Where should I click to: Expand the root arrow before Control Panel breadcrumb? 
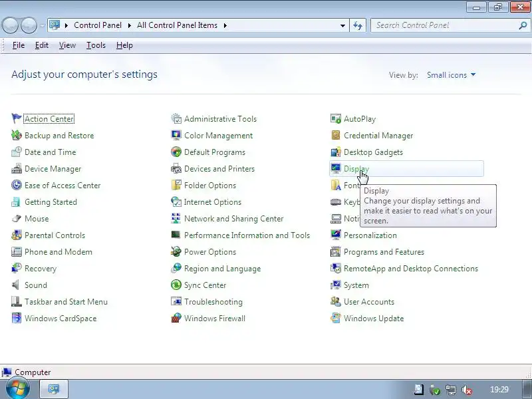click(66, 25)
